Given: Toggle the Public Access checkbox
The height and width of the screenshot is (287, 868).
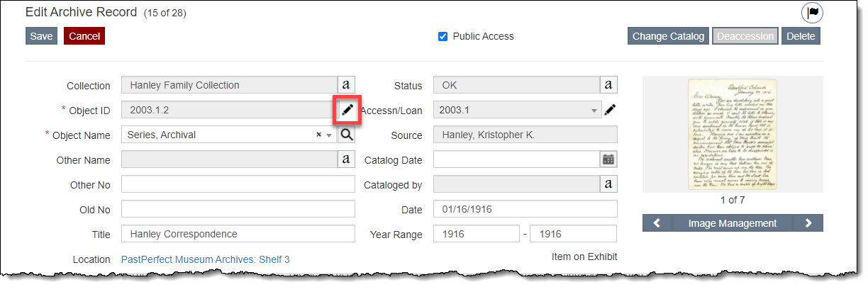Looking at the screenshot, I should click(x=443, y=36).
